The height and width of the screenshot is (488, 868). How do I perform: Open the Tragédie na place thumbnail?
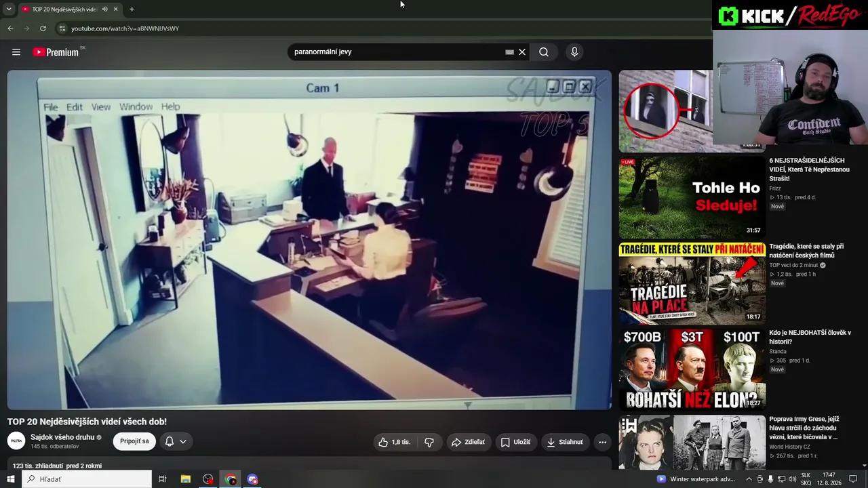[692, 283]
